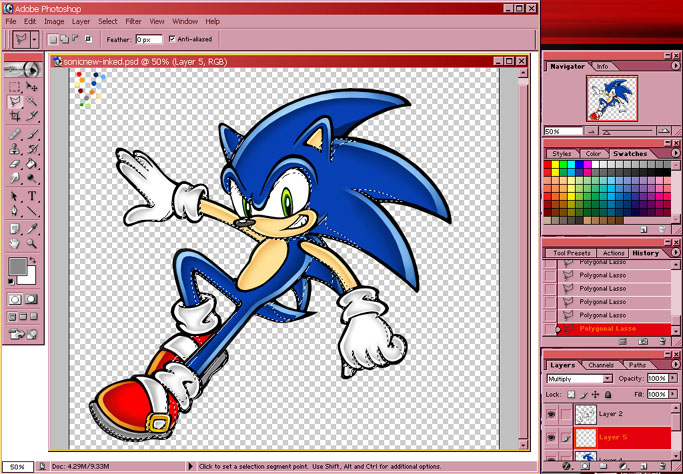Click the foreground color swatch
Viewport: 683px width, 474px height.
pos(17,266)
